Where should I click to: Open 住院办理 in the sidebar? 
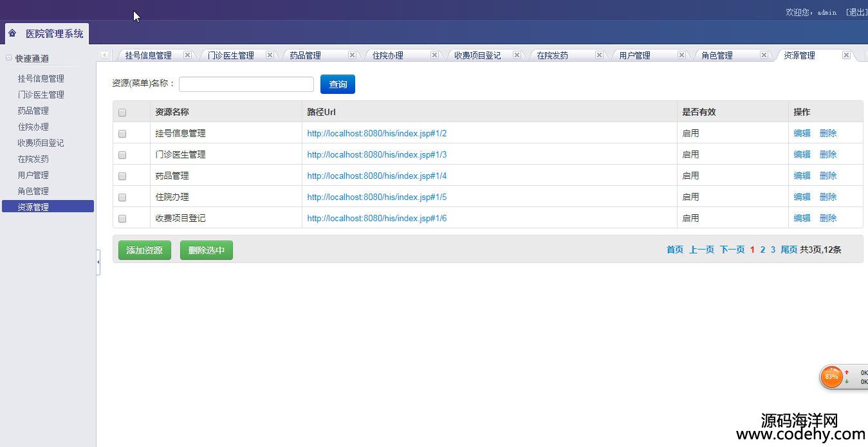[33, 127]
